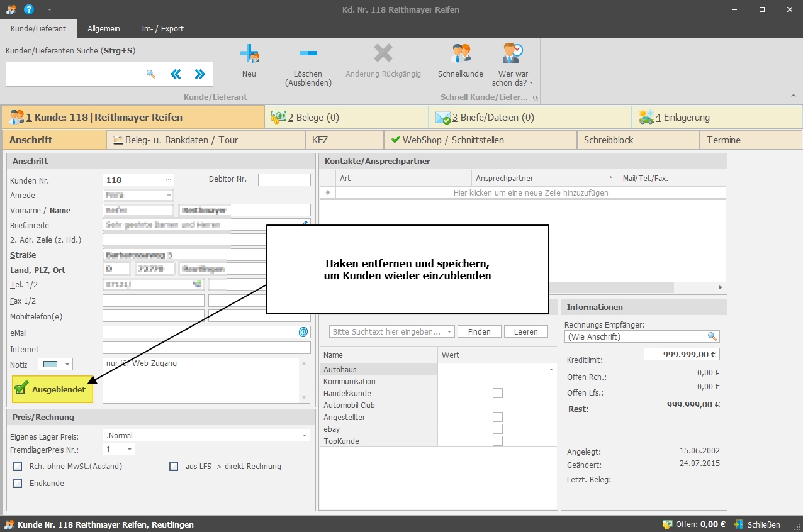This screenshot has height=532, width=803.
Task: Open Schnellkunde quick customer
Action: (461, 62)
